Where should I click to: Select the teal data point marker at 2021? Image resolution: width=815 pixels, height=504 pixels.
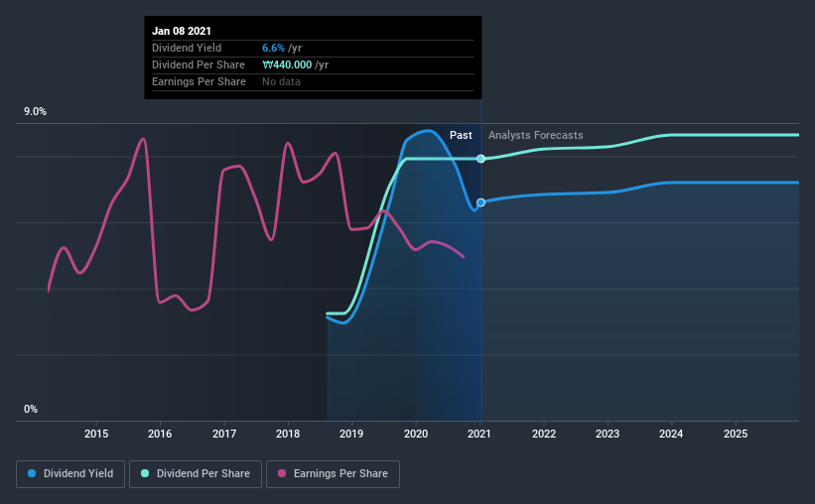pos(480,159)
